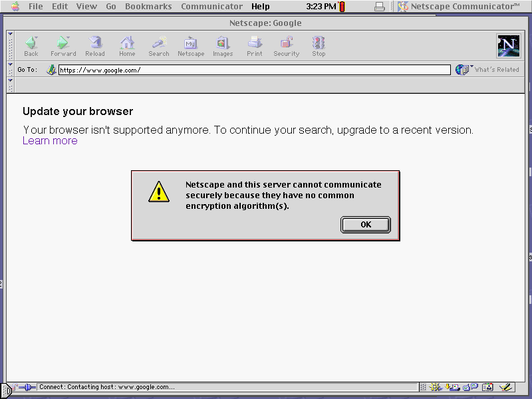Click the Reload toolbar icon
This screenshot has height=399, width=532.
(95, 45)
